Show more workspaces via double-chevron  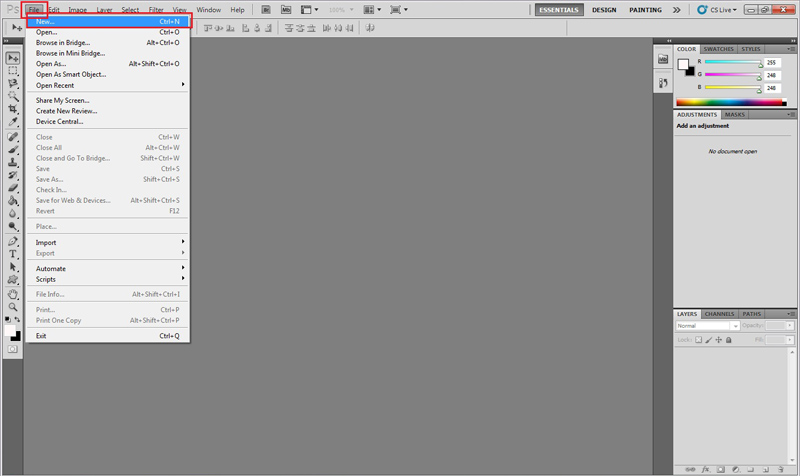pos(677,9)
